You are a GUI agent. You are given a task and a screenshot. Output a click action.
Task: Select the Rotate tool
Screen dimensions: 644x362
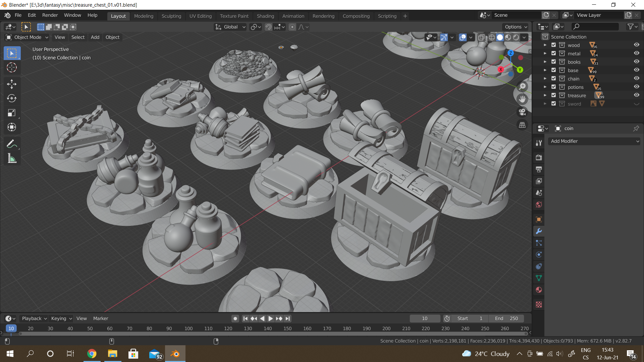click(x=12, y=98)
